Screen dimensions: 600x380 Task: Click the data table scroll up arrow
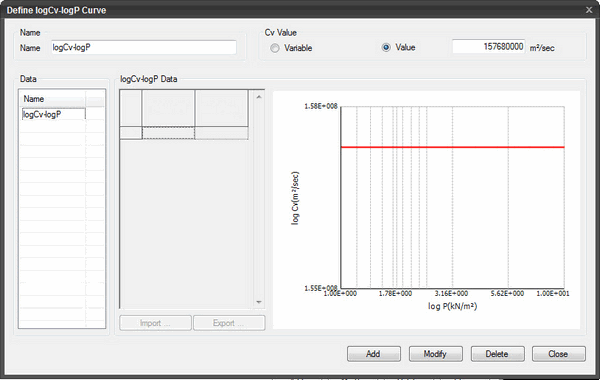pos(259,97)
